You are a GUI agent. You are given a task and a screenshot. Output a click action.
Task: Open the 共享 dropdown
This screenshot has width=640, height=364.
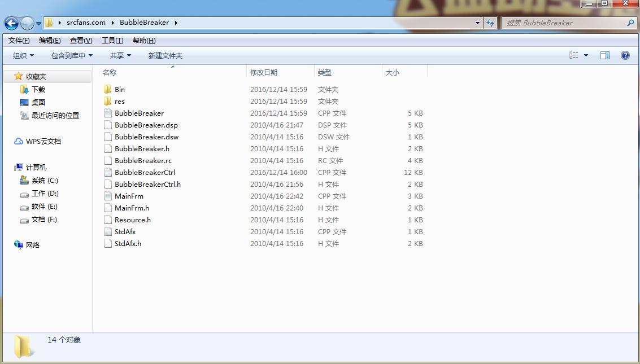(x=120, y=55)
